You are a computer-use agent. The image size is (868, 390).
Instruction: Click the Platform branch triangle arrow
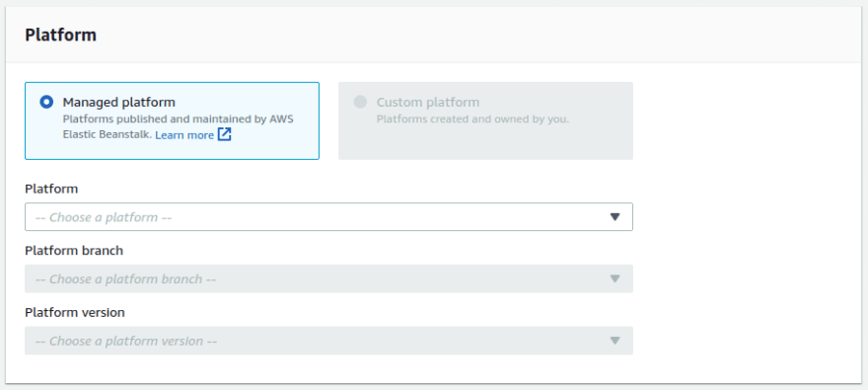[615, 278]
